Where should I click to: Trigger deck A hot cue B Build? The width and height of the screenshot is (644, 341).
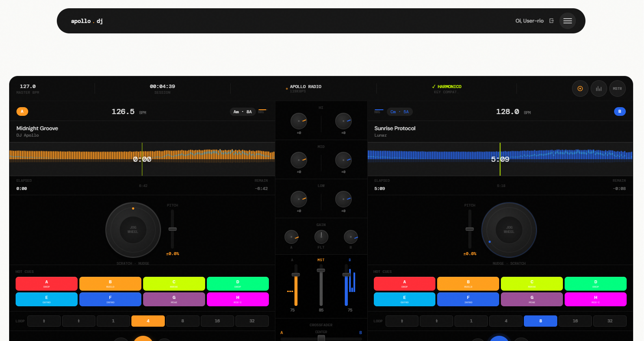[110, 284]
